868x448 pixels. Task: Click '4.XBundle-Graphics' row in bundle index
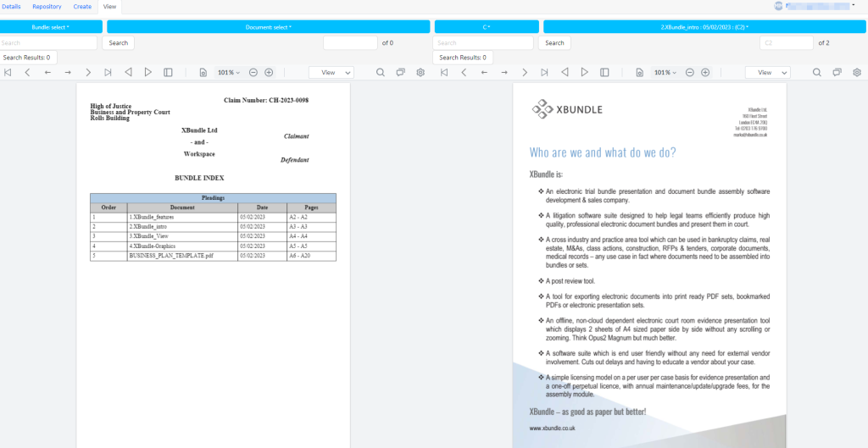[213, 246]
